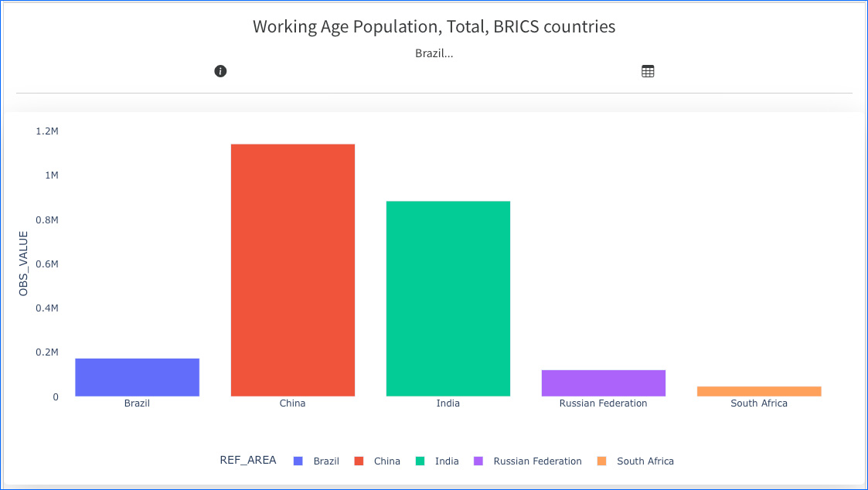
Task: Click the chart title text
Action: [x=434, y=26]
